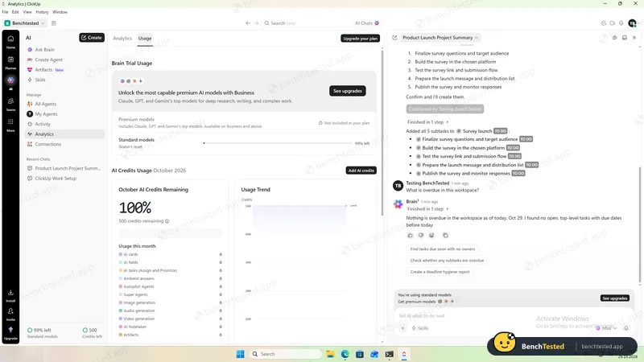This screenshot has width=644, height=362.
Task: Open Planner in the left sidebar
Action: click(10, 63)
